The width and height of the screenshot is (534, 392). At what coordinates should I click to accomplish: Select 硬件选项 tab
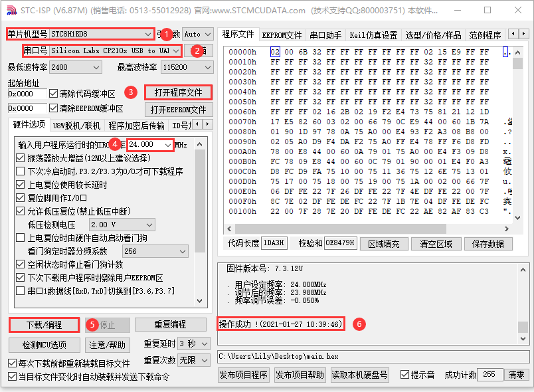(29, 125)
